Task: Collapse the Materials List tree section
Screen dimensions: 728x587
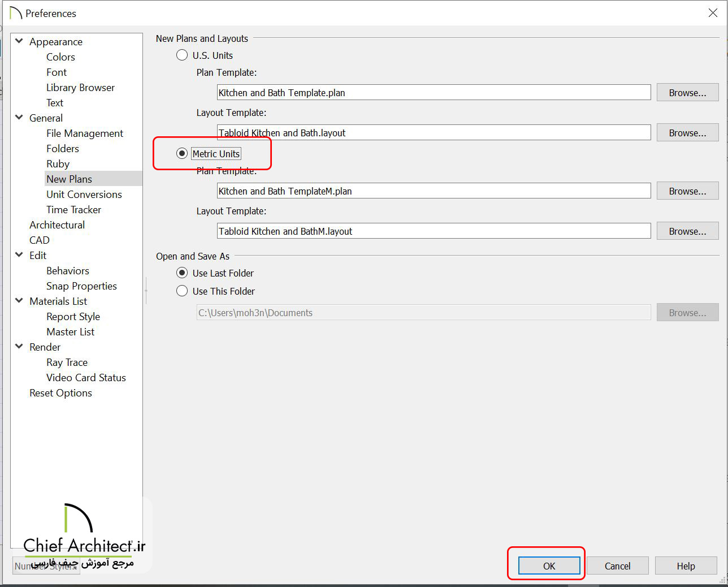Action: coord(19,301)
